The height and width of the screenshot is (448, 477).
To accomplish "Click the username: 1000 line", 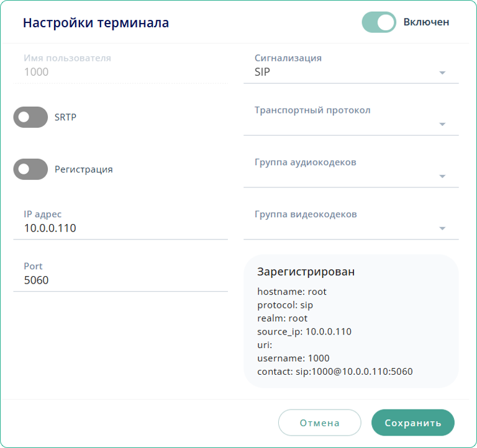I will (293, 358).
